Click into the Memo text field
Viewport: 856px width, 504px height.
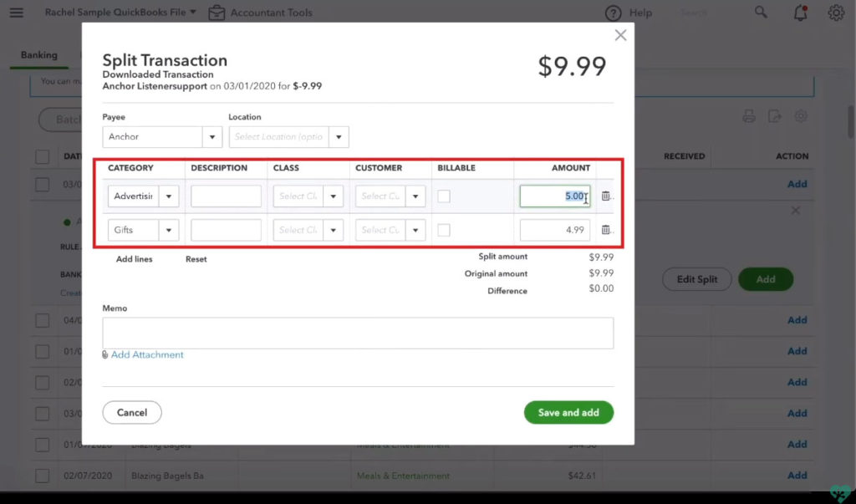[x=358, y=333]
